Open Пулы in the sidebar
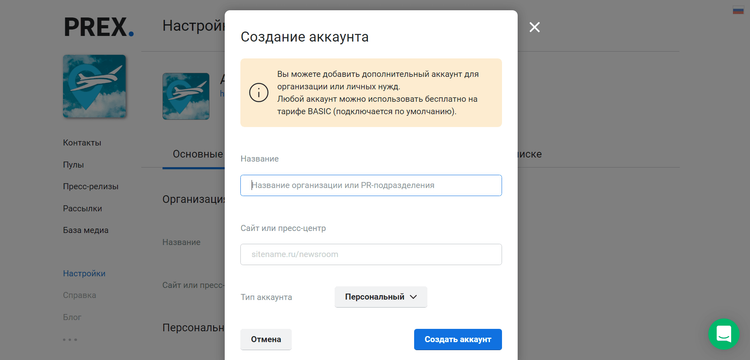Viewport: 750px width, 360px height. [73, 164]
